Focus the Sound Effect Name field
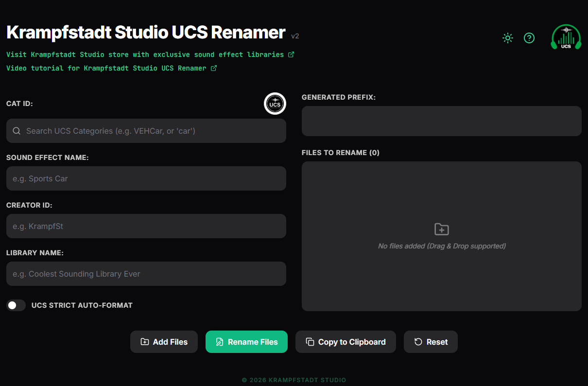The height and width of the screenshot is (386, 588). pyautogui.click(x=146, y=178)
